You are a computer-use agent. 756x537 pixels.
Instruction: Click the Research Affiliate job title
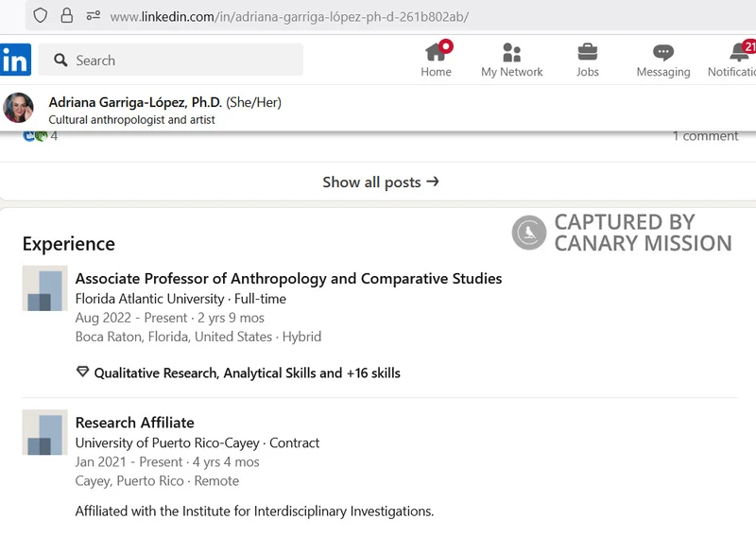pyautogui.click(x=134, y=423)
